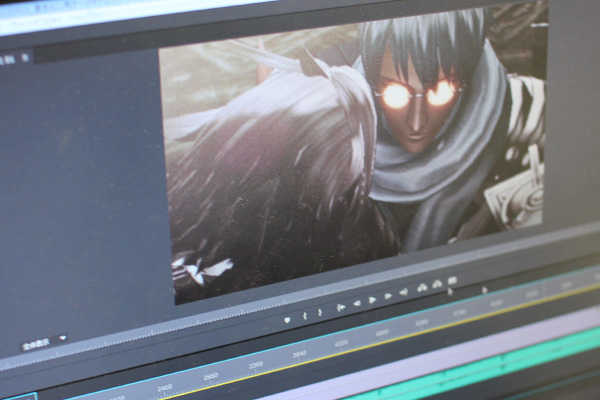600x400 pixels.
Task: Click timeline ruler at 4320
Action: (x=341, y=344)
